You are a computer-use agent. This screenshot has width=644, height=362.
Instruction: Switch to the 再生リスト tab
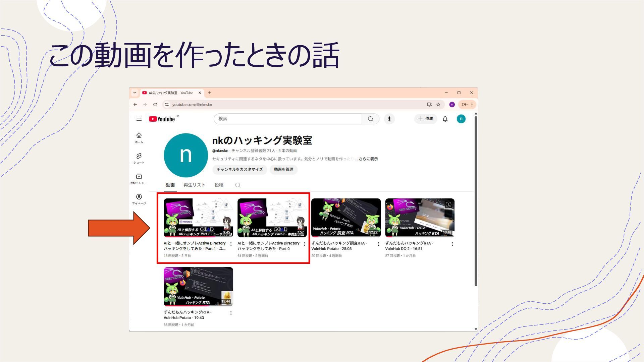click(194, 185)
